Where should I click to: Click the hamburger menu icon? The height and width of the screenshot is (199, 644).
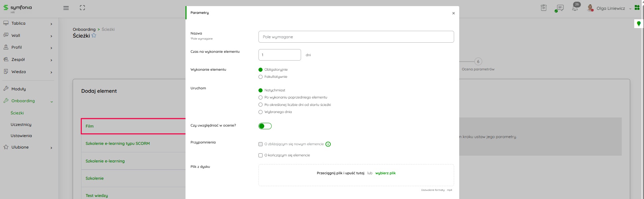tap(66, 8)
